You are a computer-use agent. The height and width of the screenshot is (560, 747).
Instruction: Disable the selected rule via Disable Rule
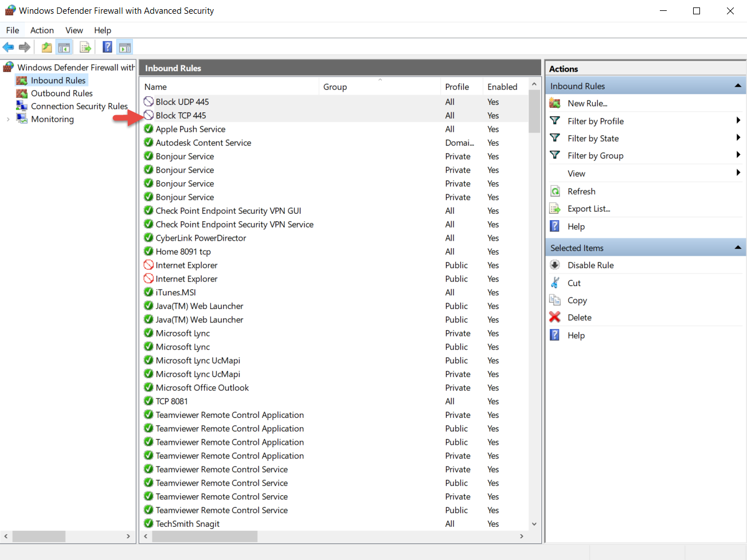click(590, 265)
